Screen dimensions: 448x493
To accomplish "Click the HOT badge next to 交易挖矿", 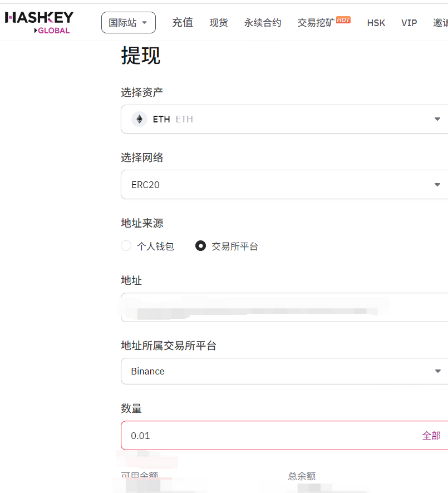I will pyautogui.click(x=343, y=19).
